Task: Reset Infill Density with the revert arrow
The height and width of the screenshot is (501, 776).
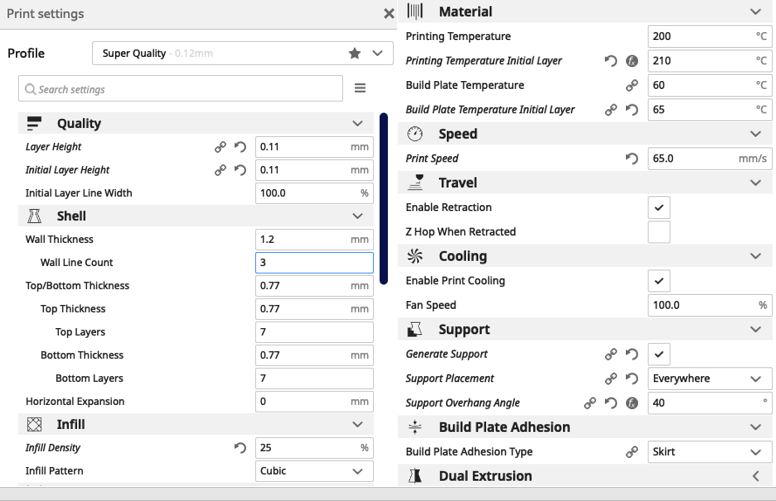Action: click(240, 448)
